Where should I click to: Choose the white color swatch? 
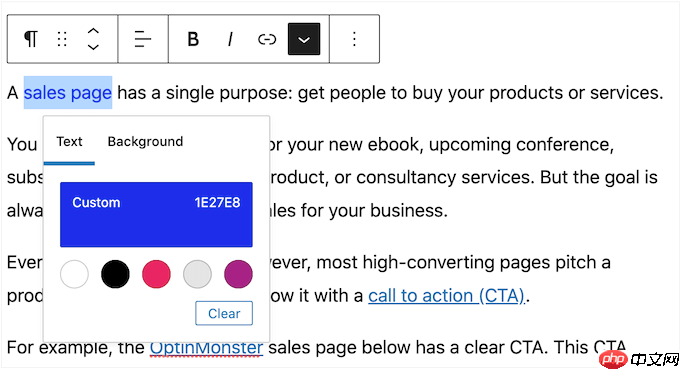click(74, 274)
